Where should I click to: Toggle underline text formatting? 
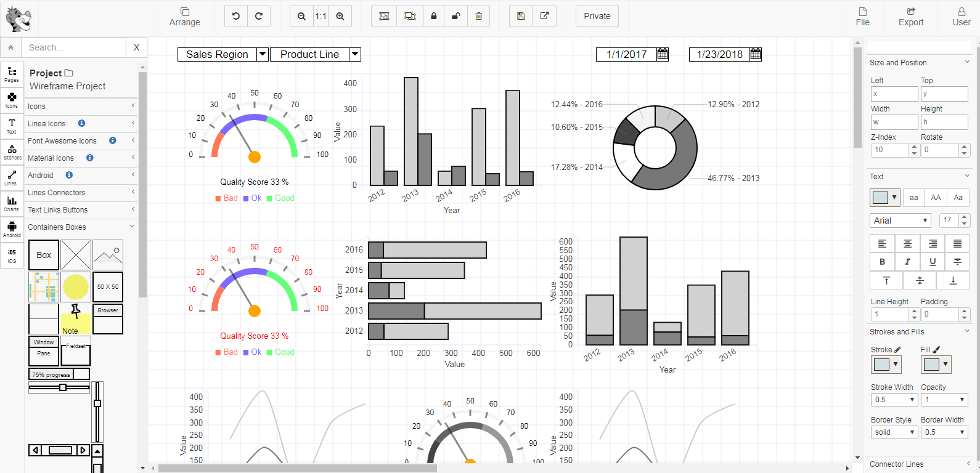coord(933,262)
